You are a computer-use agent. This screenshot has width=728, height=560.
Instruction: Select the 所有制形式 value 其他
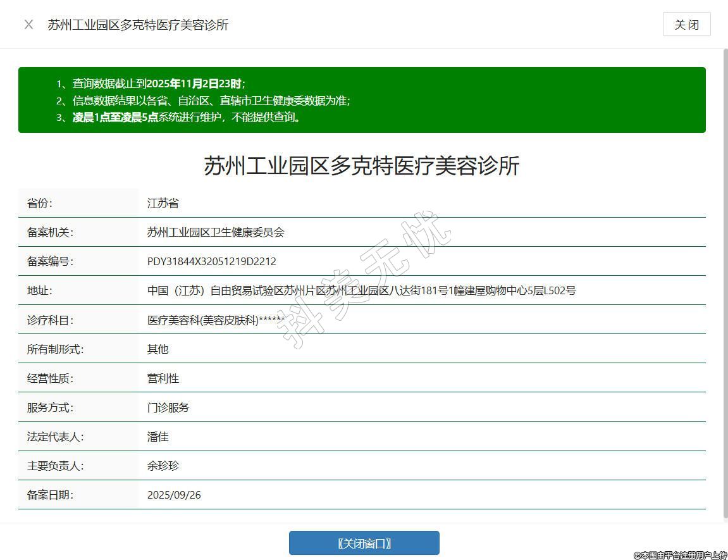(x=158, y=349)
